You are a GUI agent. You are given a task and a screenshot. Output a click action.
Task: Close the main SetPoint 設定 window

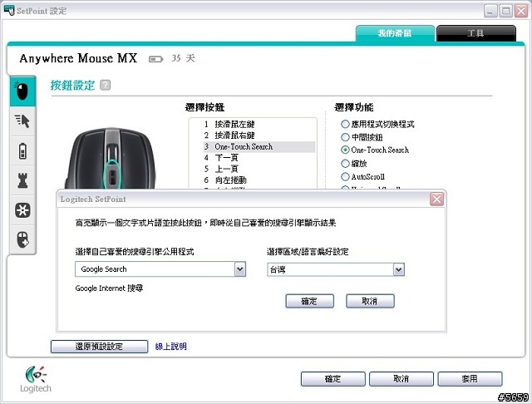coord(521,11)
